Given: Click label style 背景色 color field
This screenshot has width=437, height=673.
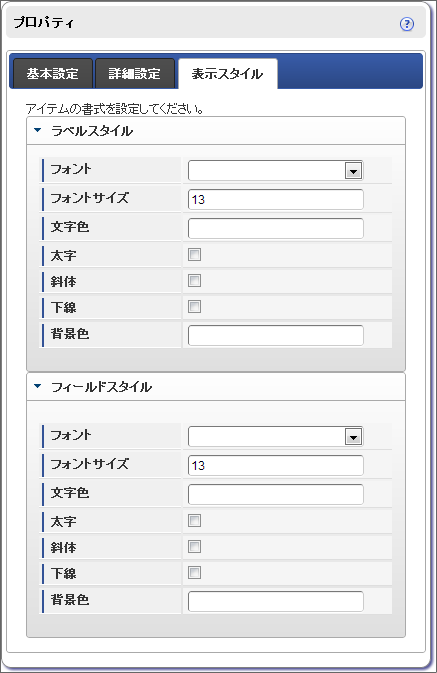Looking at the screenshot, I should (x=276, y=335).
